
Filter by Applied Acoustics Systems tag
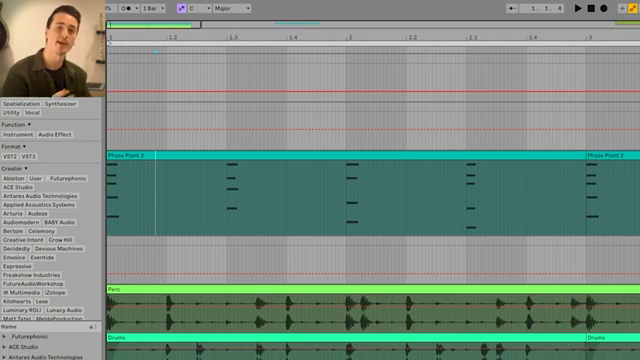tap(39, 205)
